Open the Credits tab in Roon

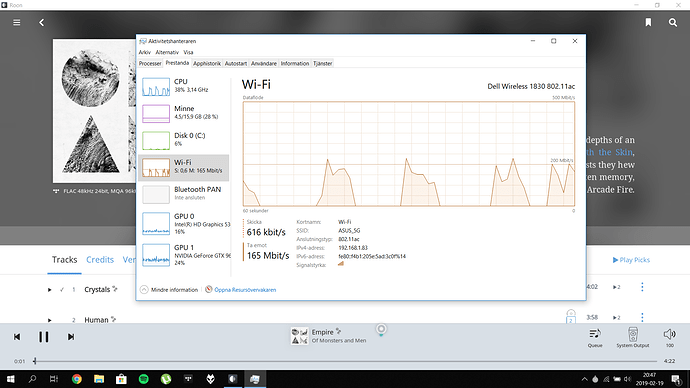pyautogui.click(x=100, y=260)
